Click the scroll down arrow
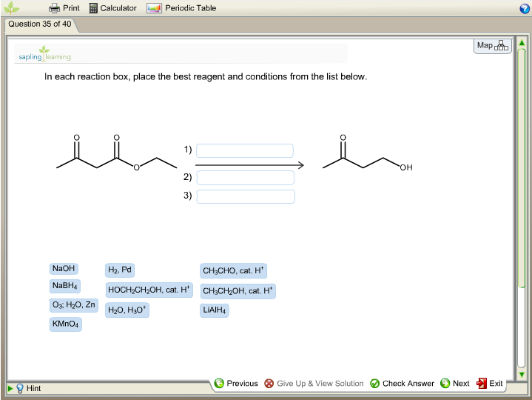 click(x=522, y=375)
